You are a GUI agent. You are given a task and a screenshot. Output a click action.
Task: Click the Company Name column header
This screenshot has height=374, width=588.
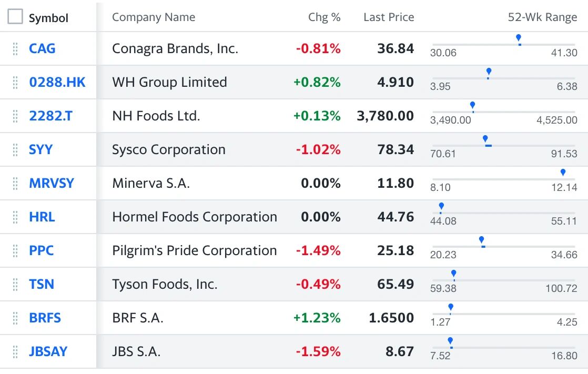(154, 17)
